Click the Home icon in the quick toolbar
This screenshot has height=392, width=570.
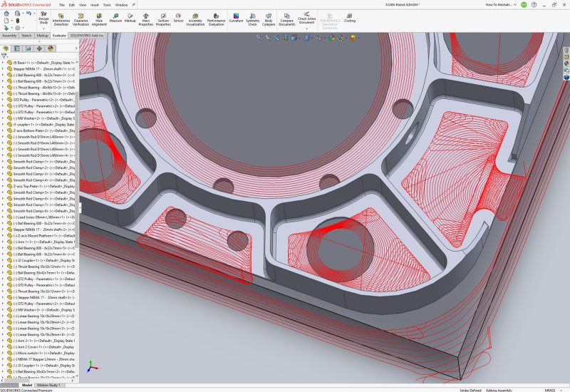6,14
